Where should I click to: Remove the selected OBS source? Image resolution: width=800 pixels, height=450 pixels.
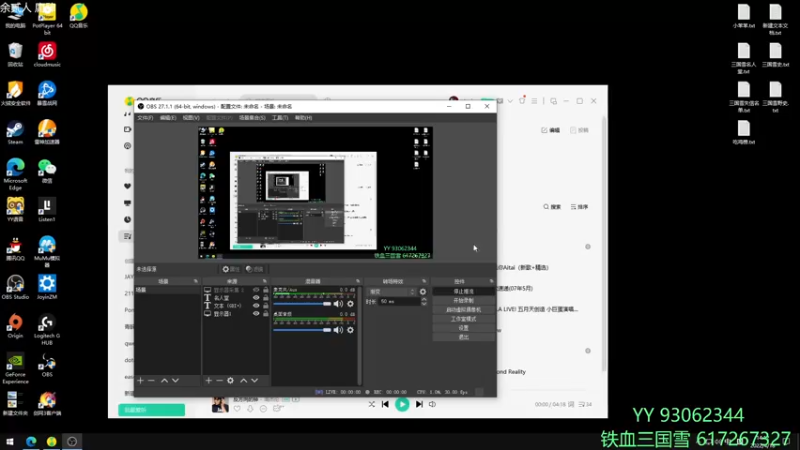(x=219, y=381)
